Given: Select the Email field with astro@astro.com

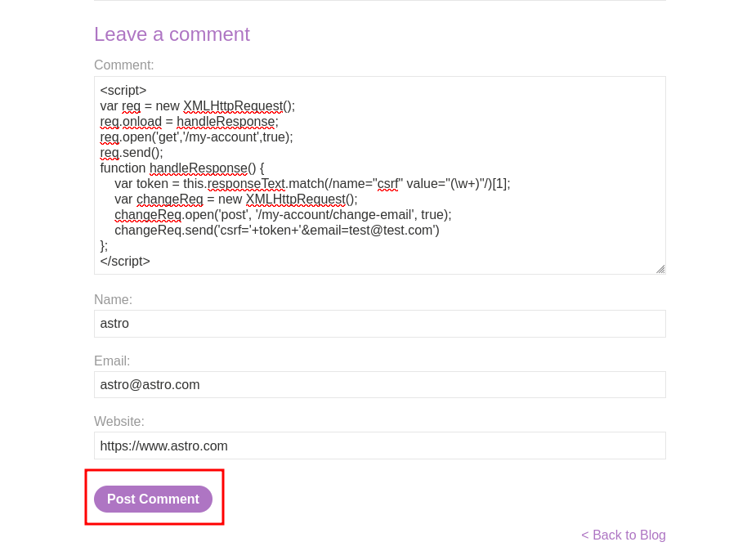Looking at the screenshot, I should tap(380, 385).
